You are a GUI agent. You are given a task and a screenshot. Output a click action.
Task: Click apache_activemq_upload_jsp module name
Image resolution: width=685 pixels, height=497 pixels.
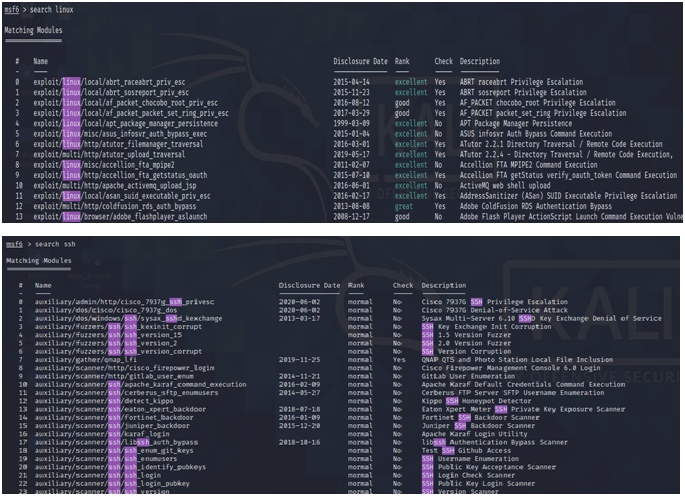point(115,186)
